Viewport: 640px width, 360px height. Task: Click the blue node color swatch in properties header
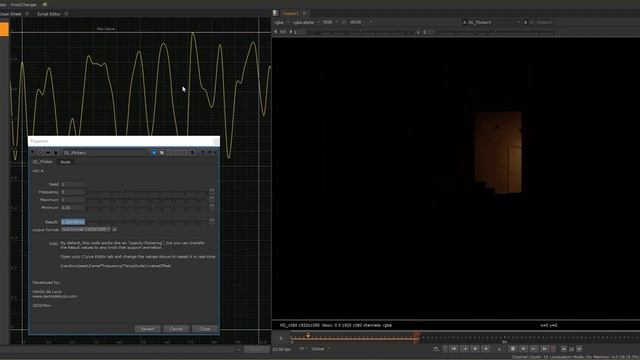pos(154,153)
